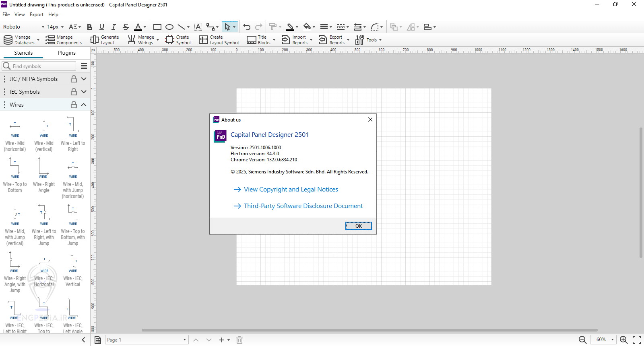Add a new page with plus icon
The image size is (644, 346).
[x=221, y=340]
